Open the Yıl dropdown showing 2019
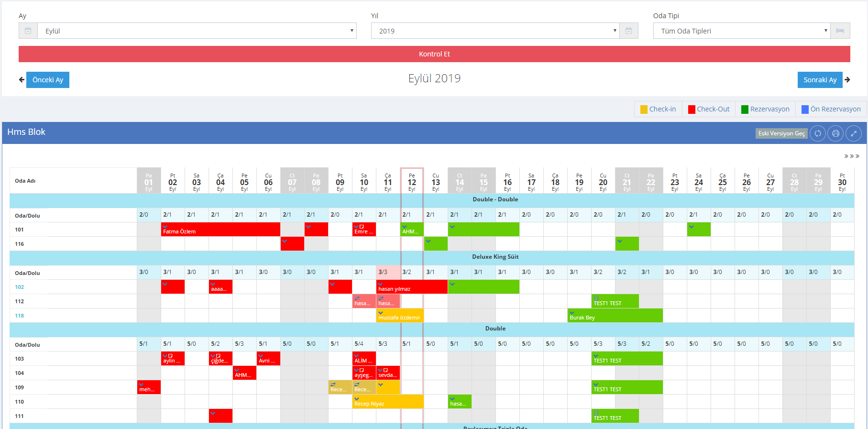 pyautogui.click(x=495, y=31)
